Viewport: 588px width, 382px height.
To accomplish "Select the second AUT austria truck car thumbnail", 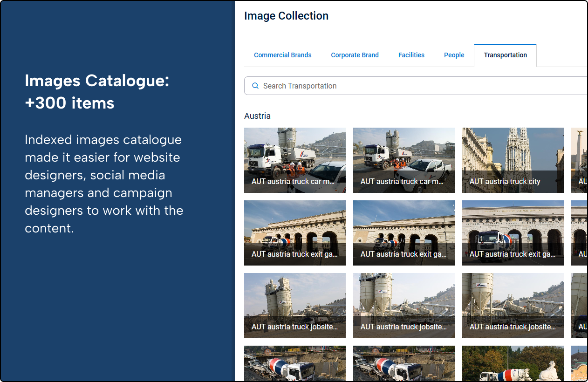I will (403, 160).
